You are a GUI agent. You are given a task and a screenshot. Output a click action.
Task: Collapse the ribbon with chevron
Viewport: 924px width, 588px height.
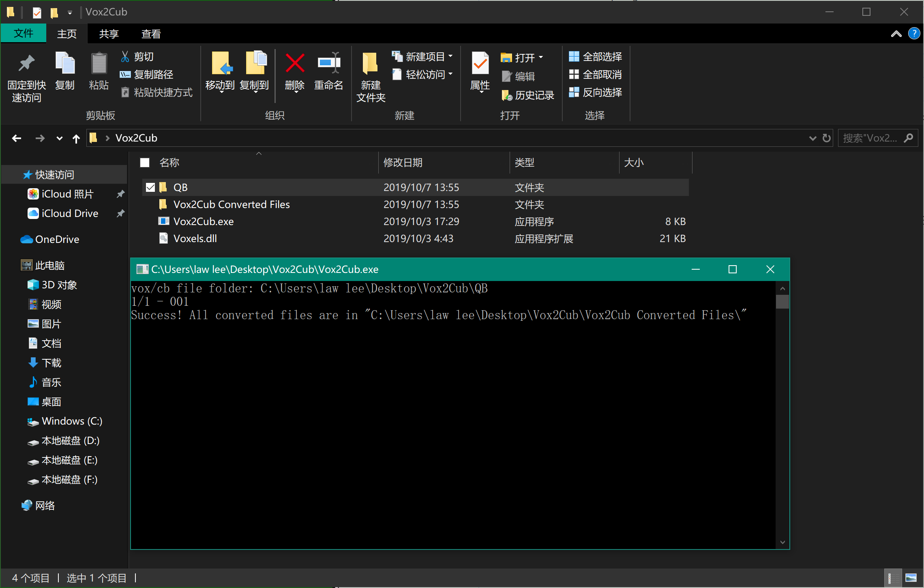coord(896,34)
